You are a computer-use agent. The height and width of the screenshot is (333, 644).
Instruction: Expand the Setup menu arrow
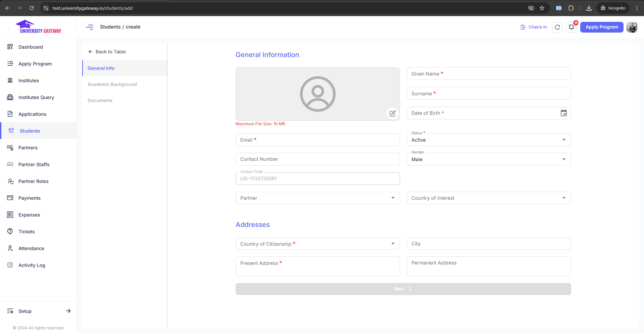tap(68, 311)
